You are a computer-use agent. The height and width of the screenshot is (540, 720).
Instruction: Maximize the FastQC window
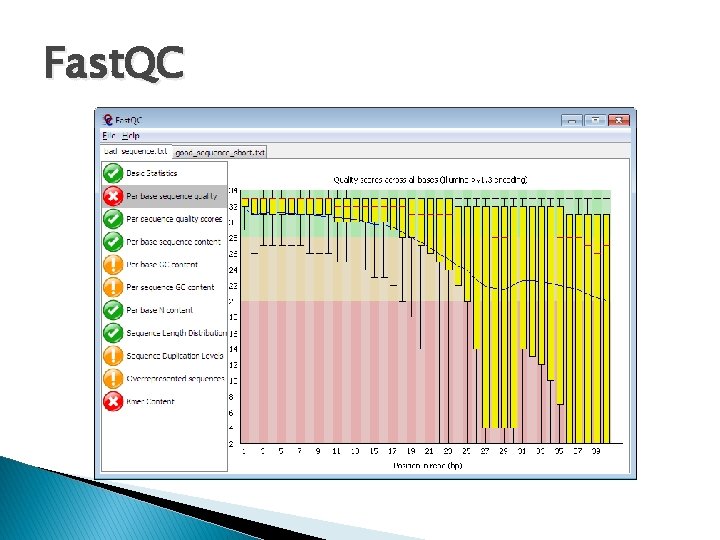click(x=595, y=120)
